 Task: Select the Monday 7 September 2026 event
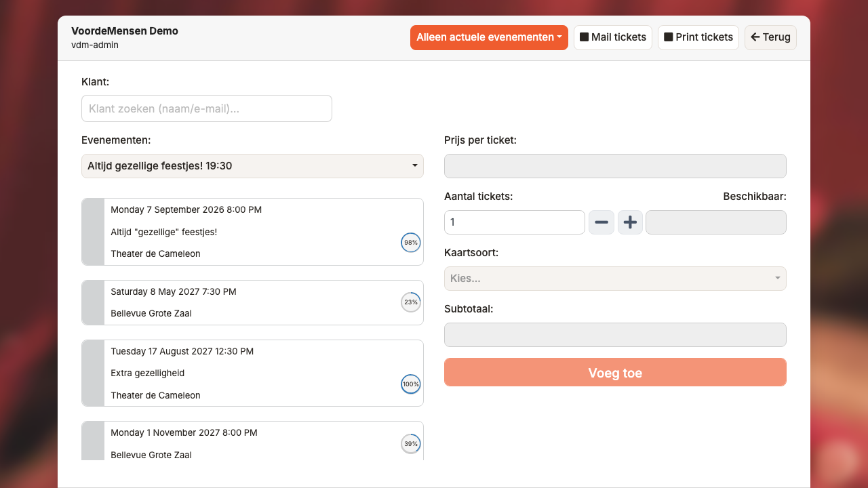tap(252, 232)
